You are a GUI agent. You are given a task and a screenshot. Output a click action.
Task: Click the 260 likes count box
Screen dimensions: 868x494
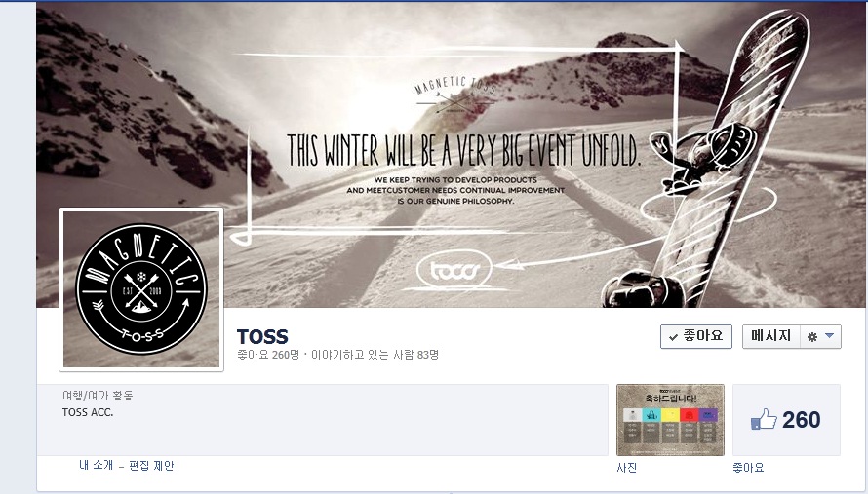click(786, 420)
